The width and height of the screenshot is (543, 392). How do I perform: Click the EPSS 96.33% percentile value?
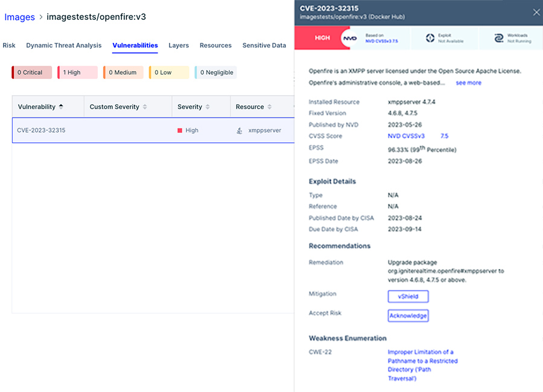[x=422, y=149]
